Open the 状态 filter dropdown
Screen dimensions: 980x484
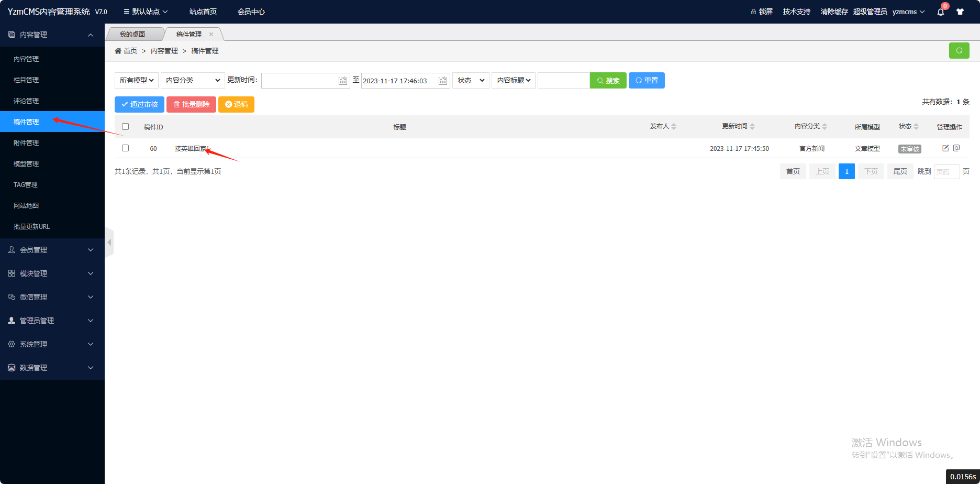pyautogui.click(x=471, y=80)
